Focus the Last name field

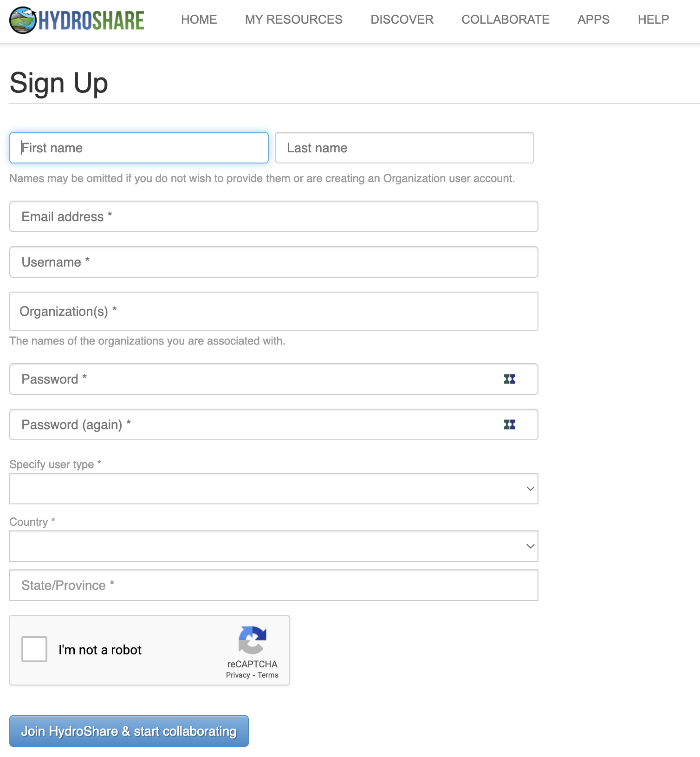404,148
